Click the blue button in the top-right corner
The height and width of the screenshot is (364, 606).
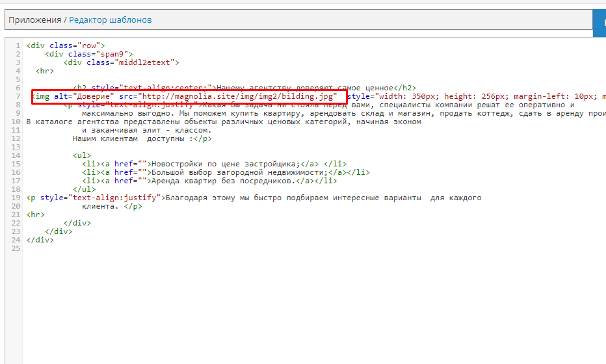click(599, 20)
